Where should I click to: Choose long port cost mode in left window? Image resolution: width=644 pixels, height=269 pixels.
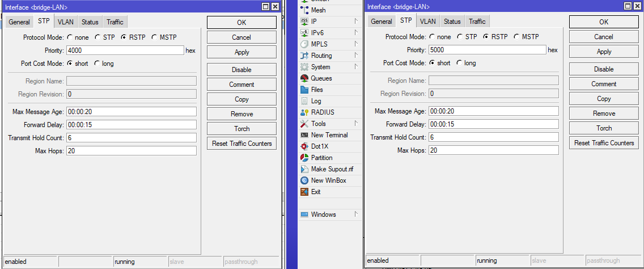click(97, 64)
